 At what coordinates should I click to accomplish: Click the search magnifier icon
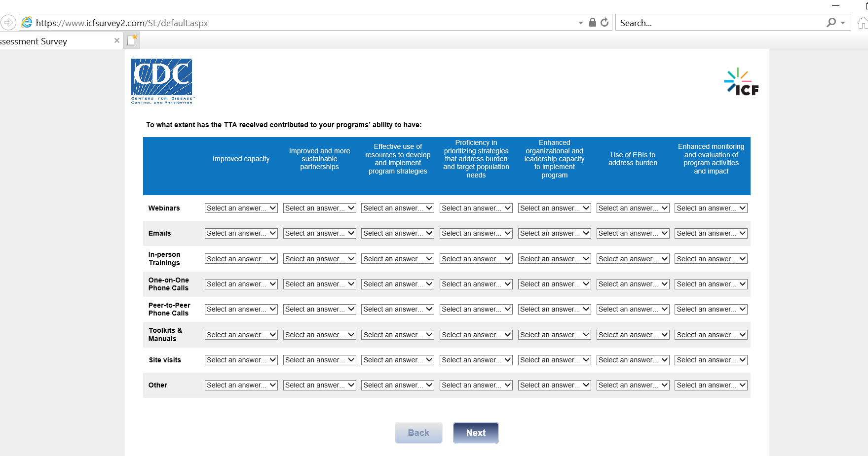pyautogui.click(x=831, y=23)
